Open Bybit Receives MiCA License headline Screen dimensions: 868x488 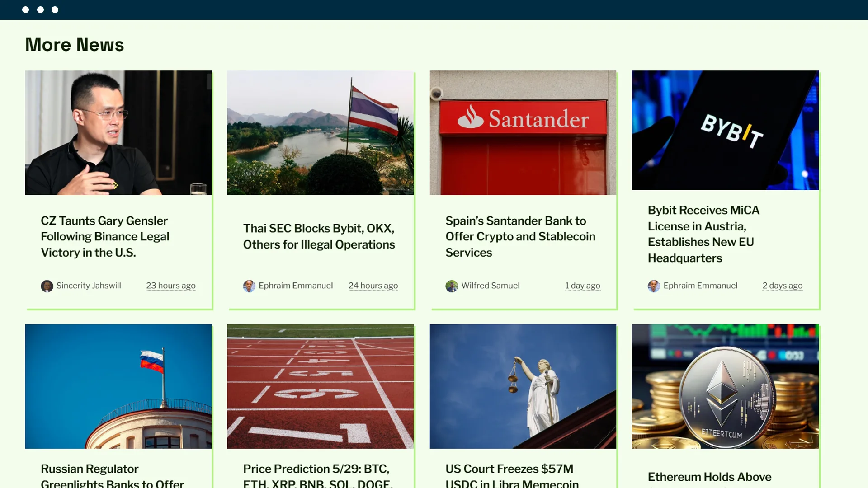(703, 234)
